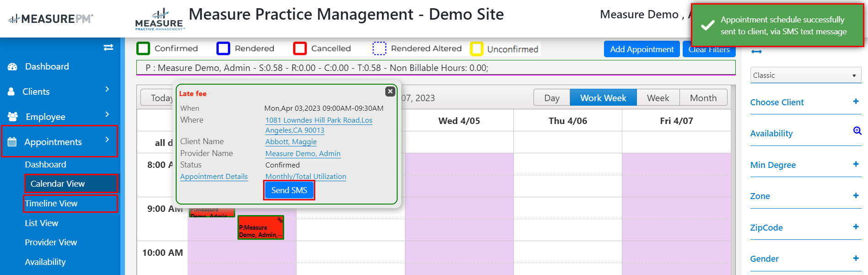
Task: Open client link Abbott, Maggie
Action: [x=291, y=142]
